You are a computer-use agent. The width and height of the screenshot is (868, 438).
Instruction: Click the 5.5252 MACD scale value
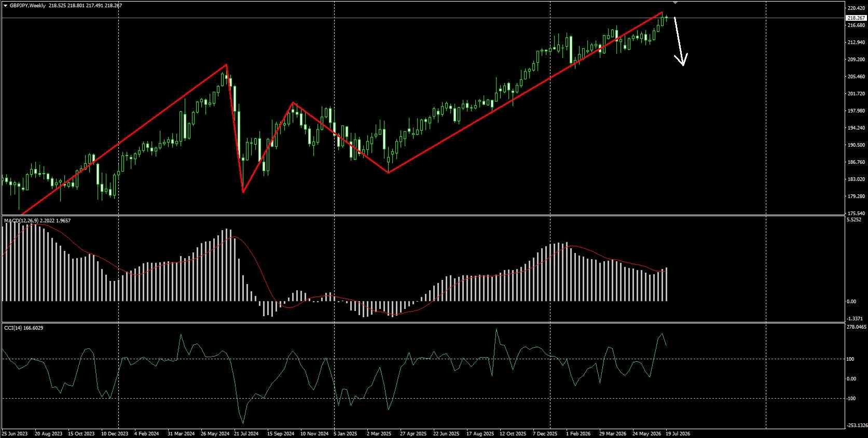coord(854,220)
